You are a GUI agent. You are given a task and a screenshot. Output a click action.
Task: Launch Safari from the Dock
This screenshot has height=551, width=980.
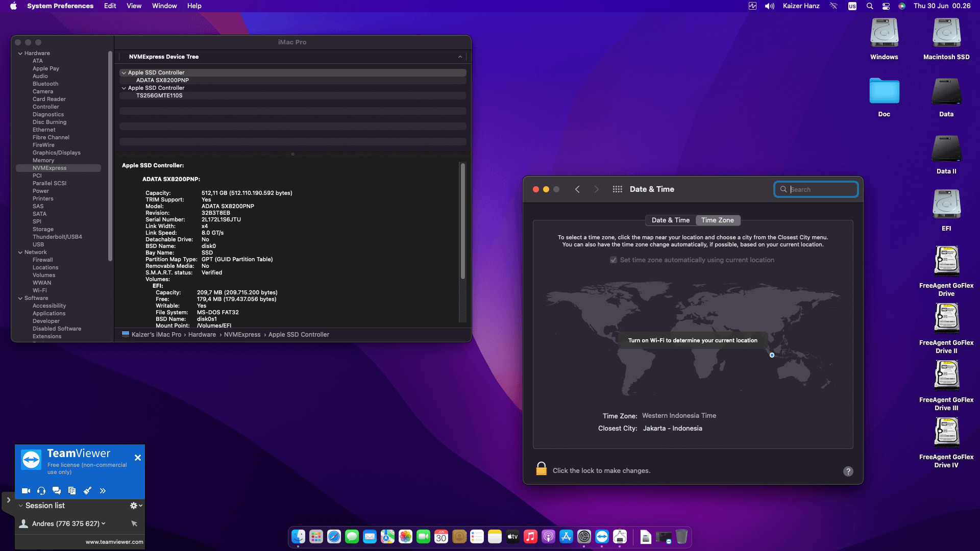click(334, 537)
